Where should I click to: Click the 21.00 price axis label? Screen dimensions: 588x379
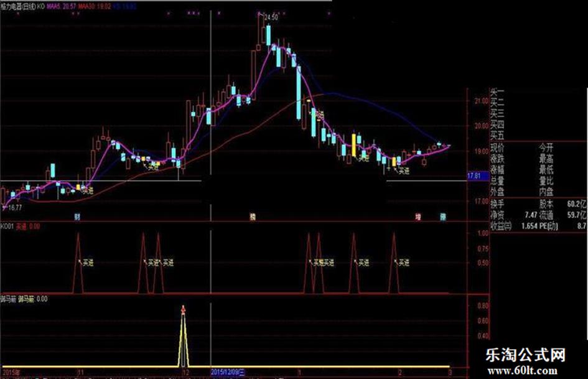(x=482, y=101)
